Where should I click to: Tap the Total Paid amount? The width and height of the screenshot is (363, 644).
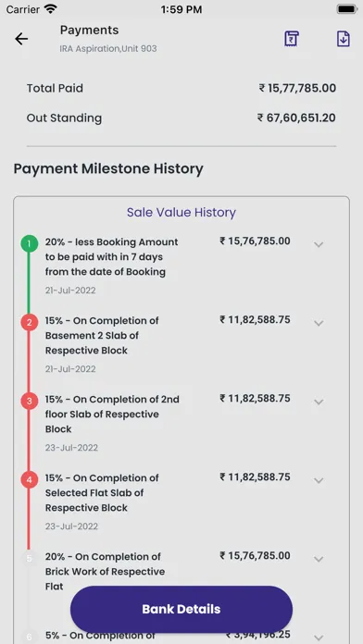[x=297, y=88]
